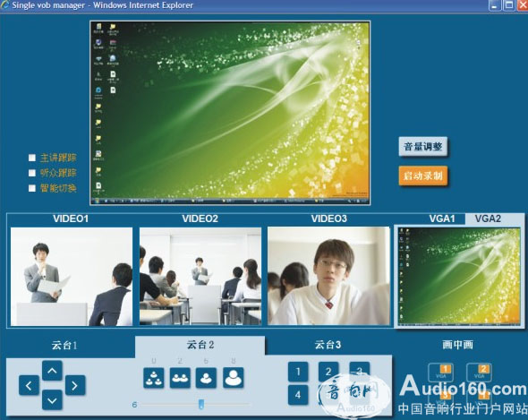The image size is (528, 420).
Task: Switch to the 云台3 tab
Action: tap(328, 345)
